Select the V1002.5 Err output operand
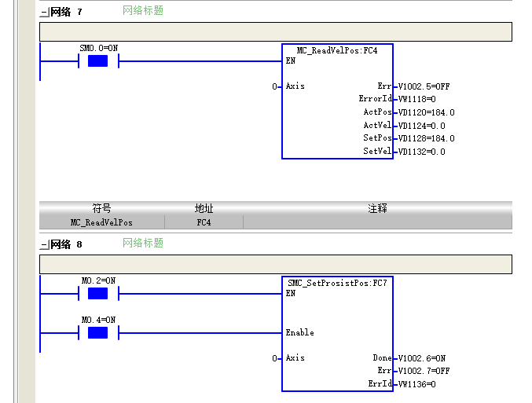The width and height of the screenshot is (532, 403). [x=424, y=86]
